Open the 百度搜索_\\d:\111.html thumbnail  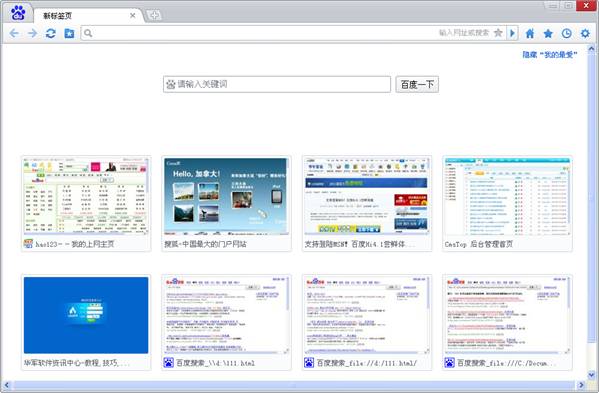[226, 315]
